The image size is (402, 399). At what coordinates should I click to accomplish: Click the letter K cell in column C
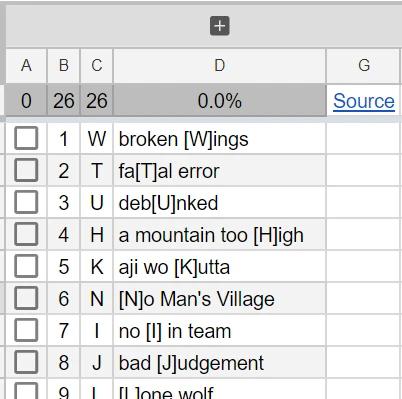(97, 267)
